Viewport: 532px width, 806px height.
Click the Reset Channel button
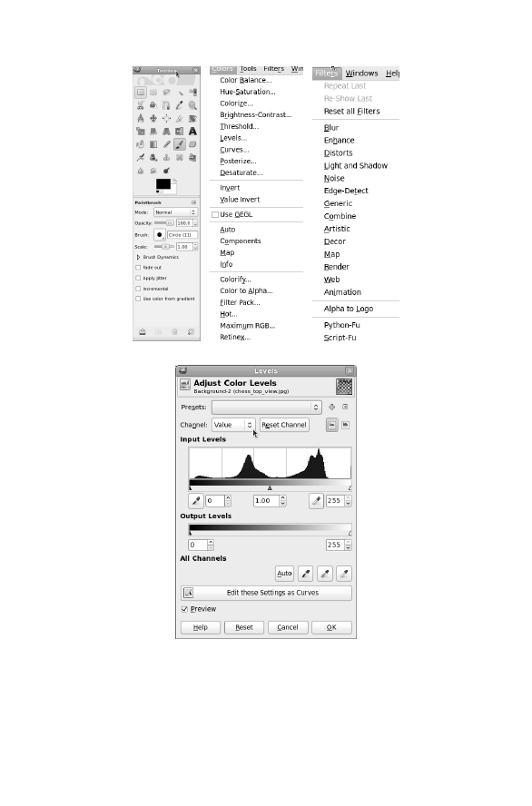[x=284, y=425]
